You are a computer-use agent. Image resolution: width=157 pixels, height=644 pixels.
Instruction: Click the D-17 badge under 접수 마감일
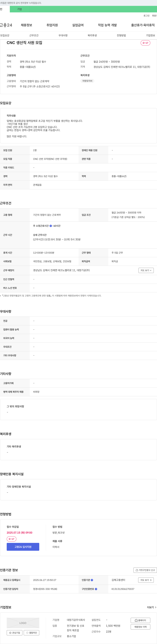(x=12, y=539)
